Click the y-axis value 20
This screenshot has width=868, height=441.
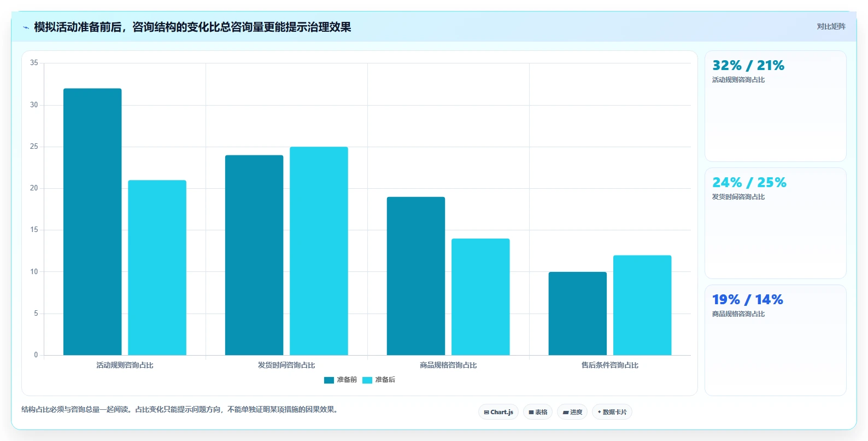34,188
